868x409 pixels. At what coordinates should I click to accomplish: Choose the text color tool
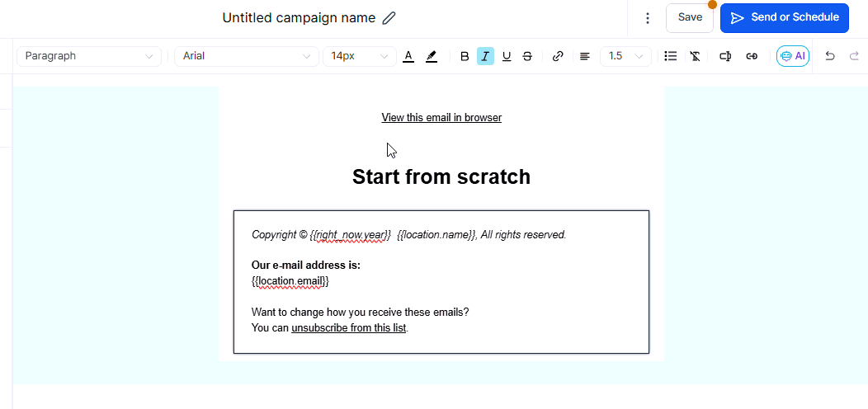click(408, 56)
